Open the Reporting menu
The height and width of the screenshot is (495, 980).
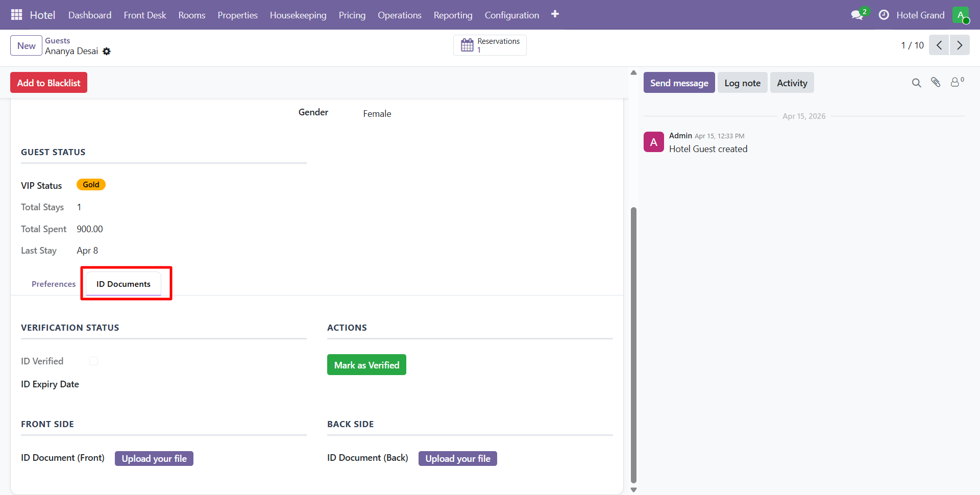(x=453, y=15)
